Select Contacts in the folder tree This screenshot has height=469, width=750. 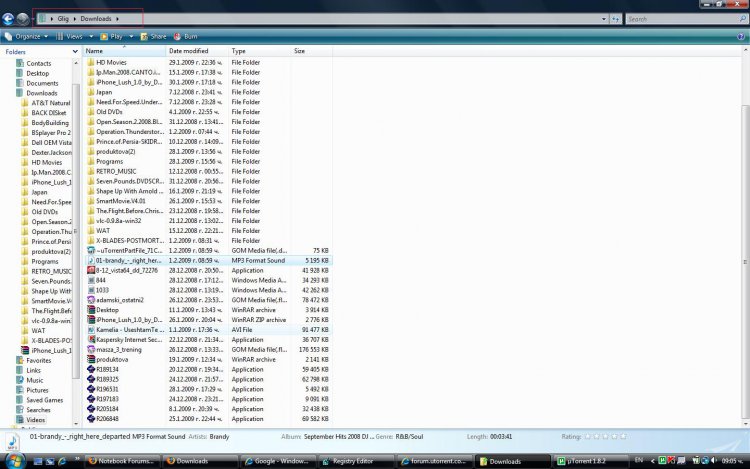click(x=38, y=63)
